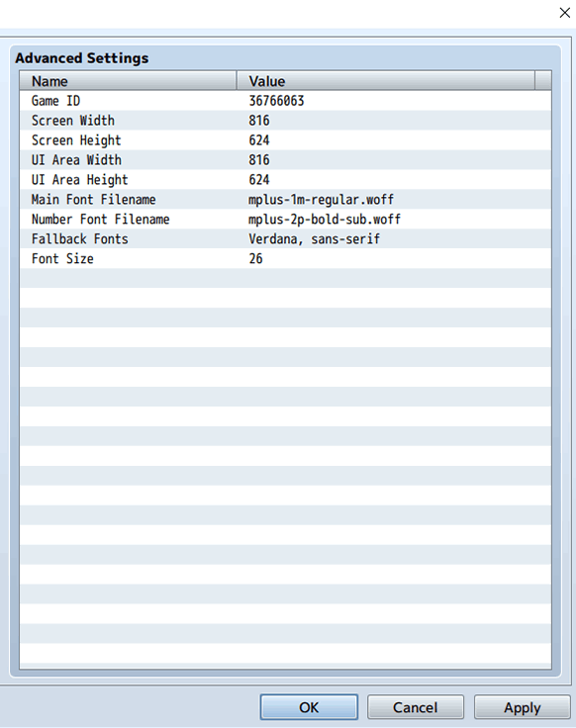Select the Font Size row
Viewport: 576px width, 728px height.
[286, 258]
